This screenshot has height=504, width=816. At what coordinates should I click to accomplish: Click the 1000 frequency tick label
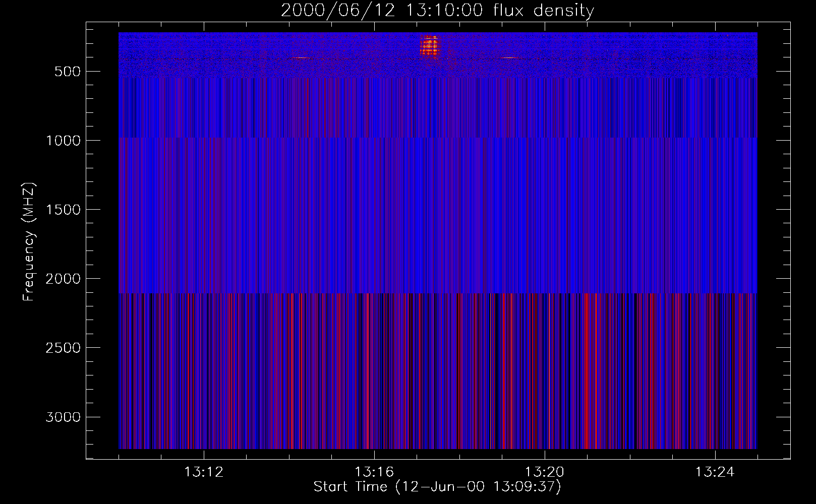[63, 141]
